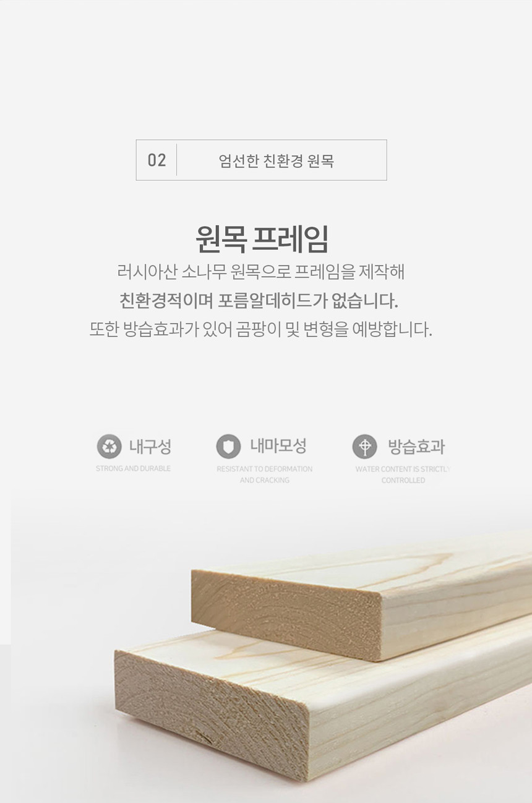
Task: Click the CONTROLLED caption text
Action: point(403,480)
